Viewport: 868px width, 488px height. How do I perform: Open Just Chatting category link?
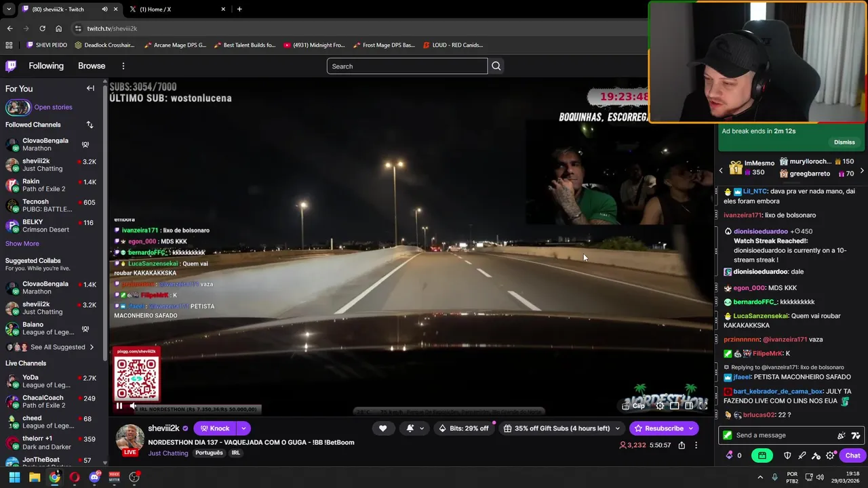(x=168, y=453)
